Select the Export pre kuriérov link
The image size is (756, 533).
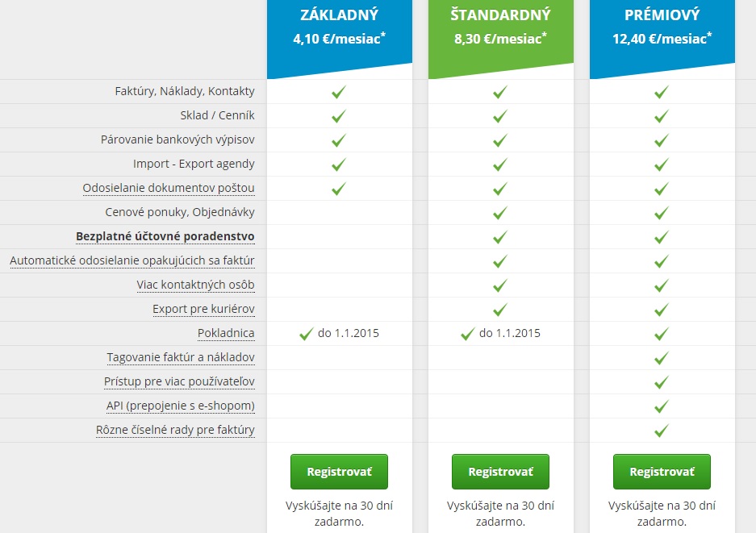tap(203, 309)
